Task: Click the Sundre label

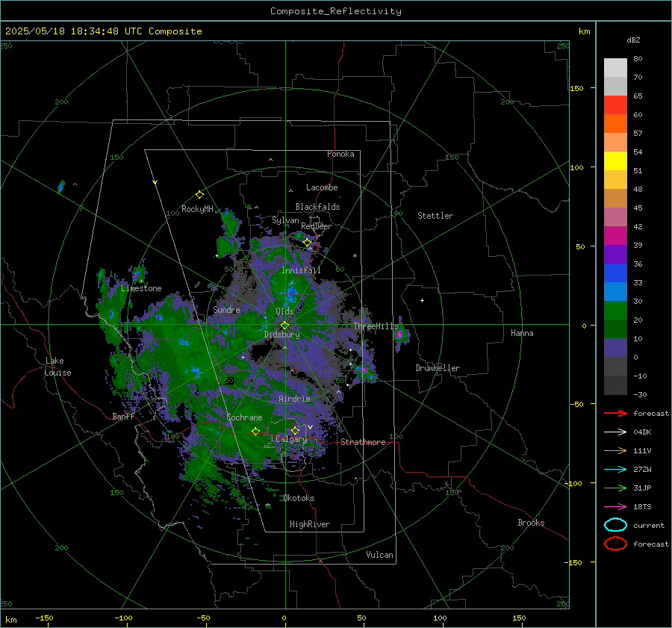Action: click(x=226, y=309)
